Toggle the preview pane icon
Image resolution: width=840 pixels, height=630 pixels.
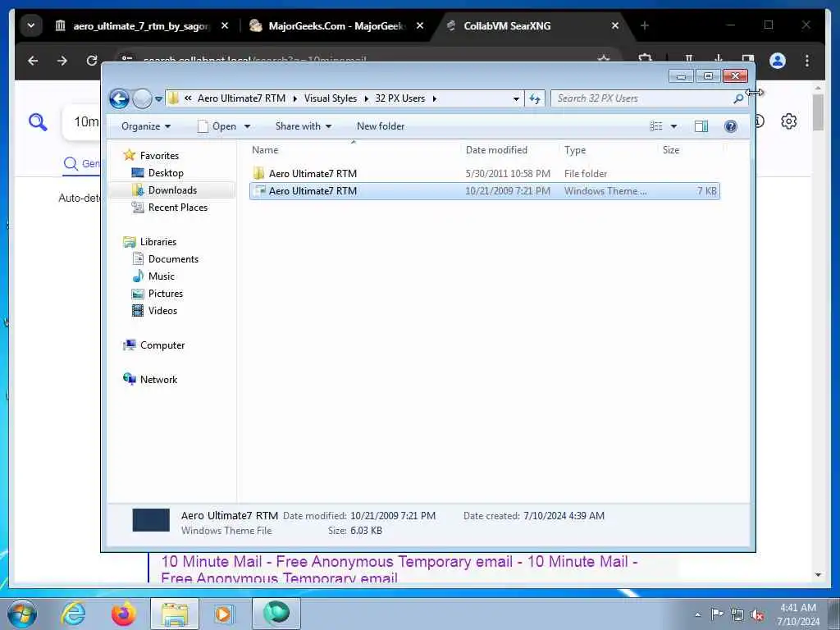(701, 126)
